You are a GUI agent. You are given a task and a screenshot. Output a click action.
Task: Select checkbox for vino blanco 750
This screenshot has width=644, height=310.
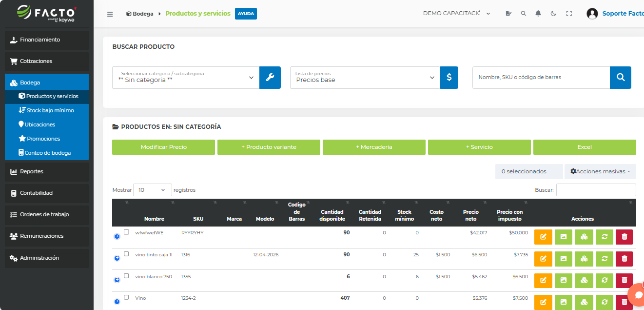coord(126,276)
